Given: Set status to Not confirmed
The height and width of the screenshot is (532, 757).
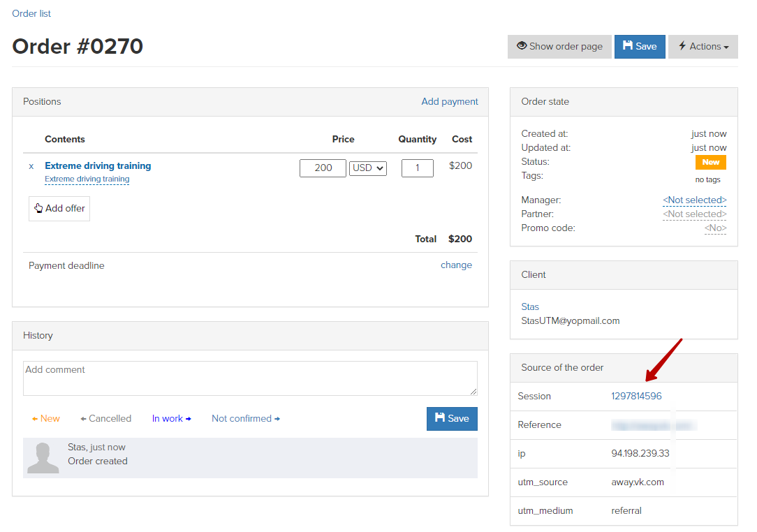Looking at the screenshot, I should coord(245,419).
